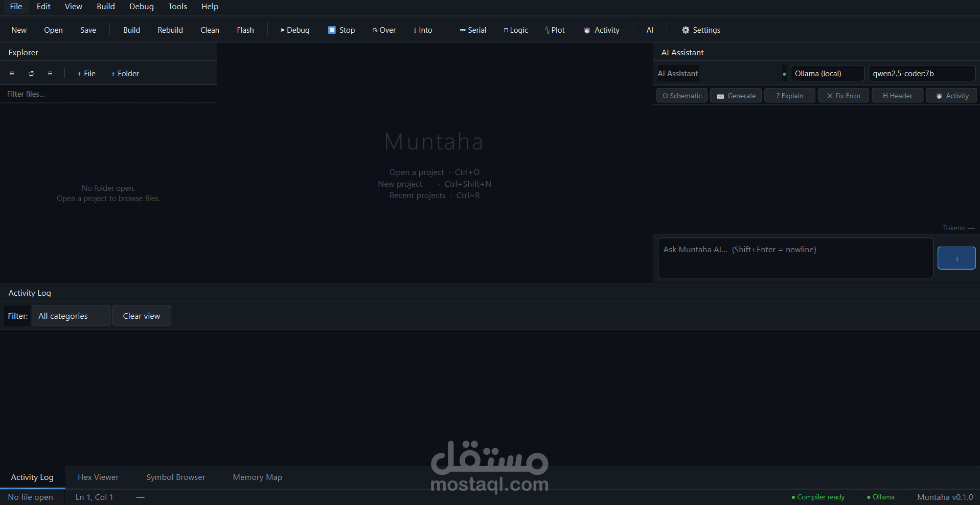Click Activity in the AI Assistant button row
This screenshot has height=505, width=980.
[x=952, y=96]
